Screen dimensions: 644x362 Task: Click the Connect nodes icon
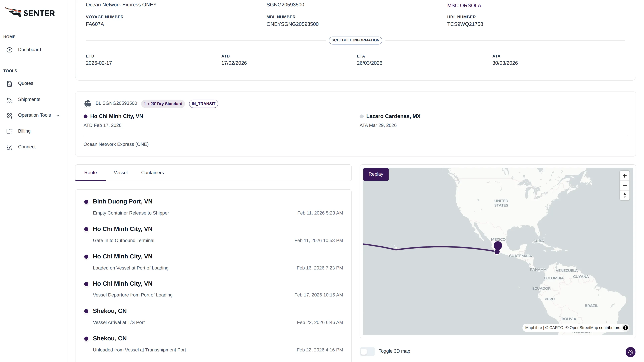pos(10,147)
